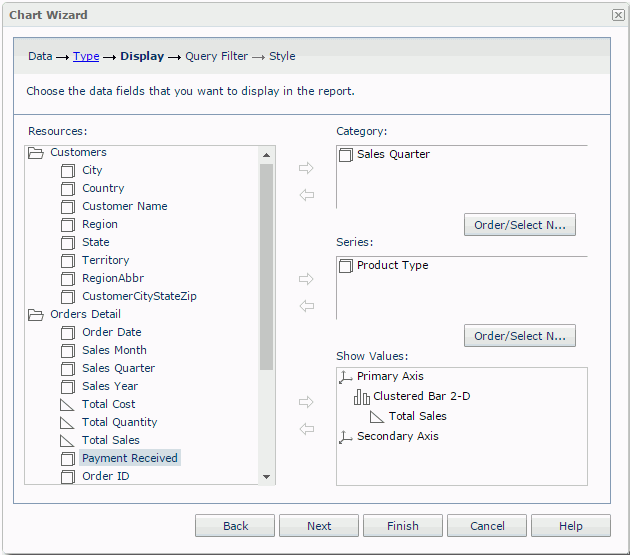
Task: Click the Order Date field icon
Action: tap(68, 333)
